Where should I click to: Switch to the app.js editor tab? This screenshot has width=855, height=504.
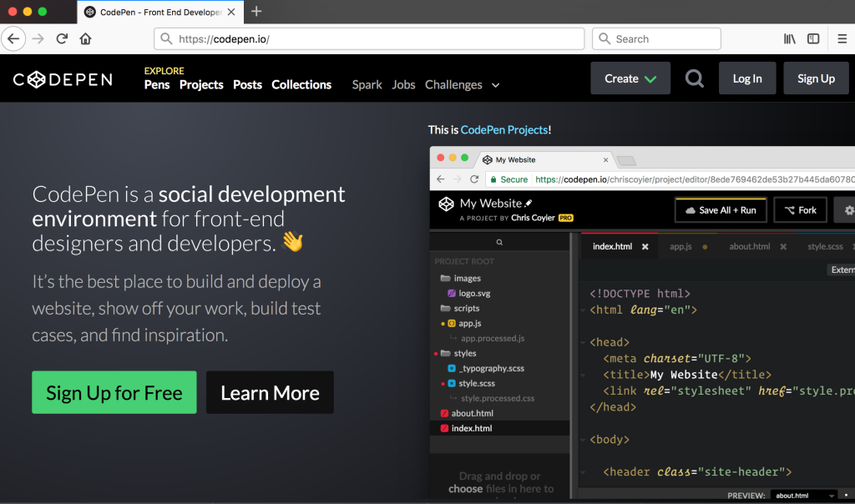[680, 246]
